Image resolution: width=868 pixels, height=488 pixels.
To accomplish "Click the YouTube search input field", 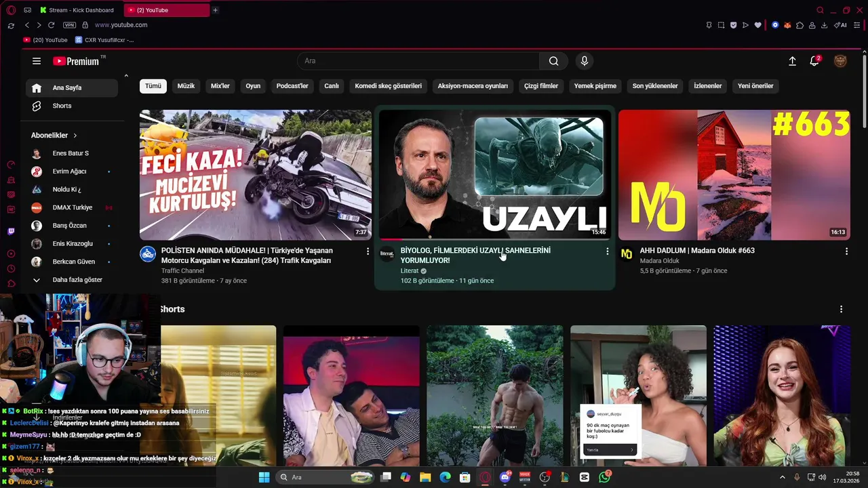I will tap(418, 61).
